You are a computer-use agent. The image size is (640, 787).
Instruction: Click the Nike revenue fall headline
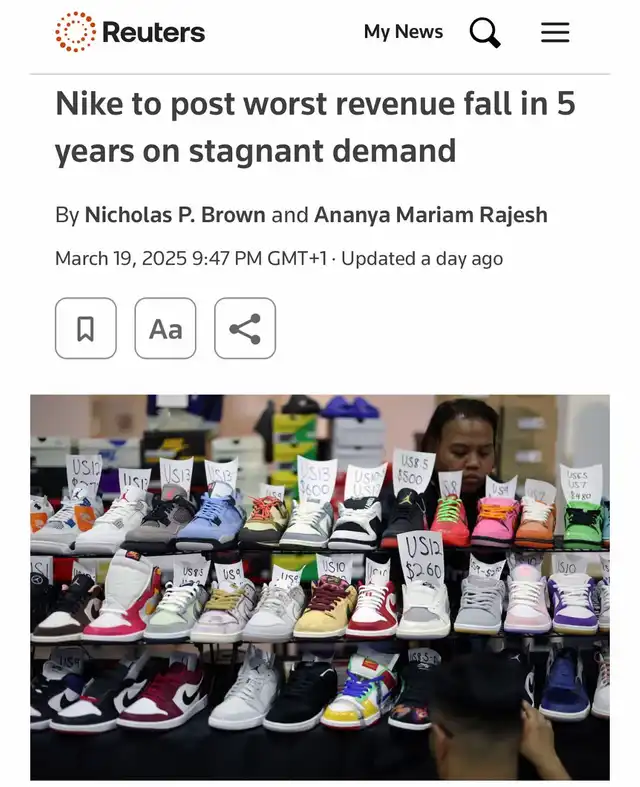click(315, 127)
